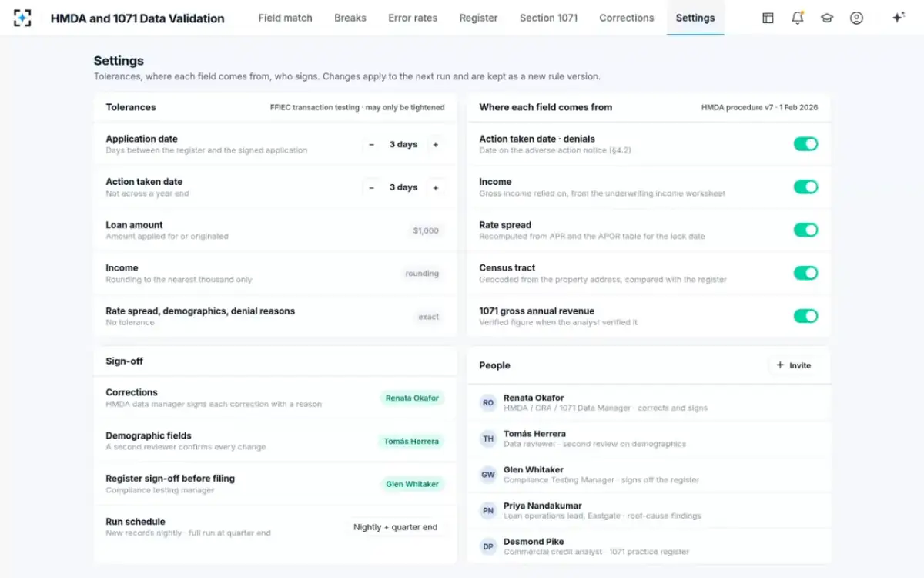Select Desmond Pike person row
The image size is (924, 578).
click(649, 546)
